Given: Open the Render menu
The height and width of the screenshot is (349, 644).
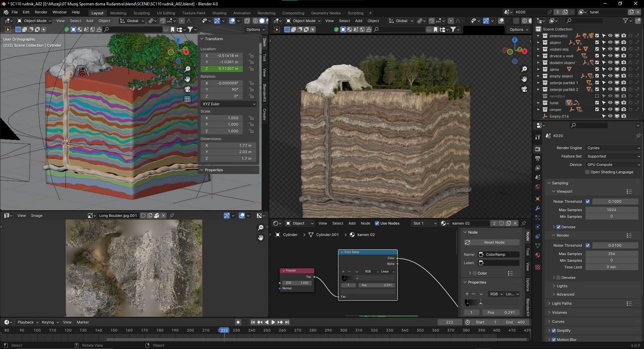Looking at the screenshot, I should [x=41, y=12].
